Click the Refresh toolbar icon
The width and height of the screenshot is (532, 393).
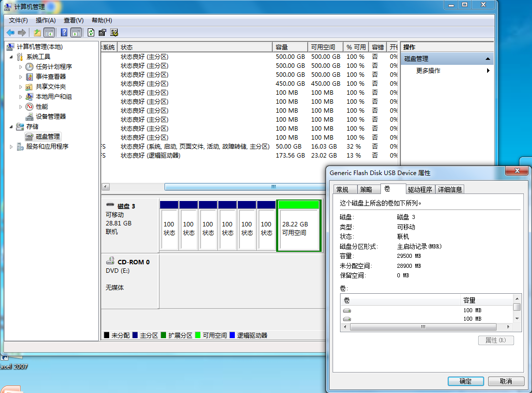(x=91, y=32)
